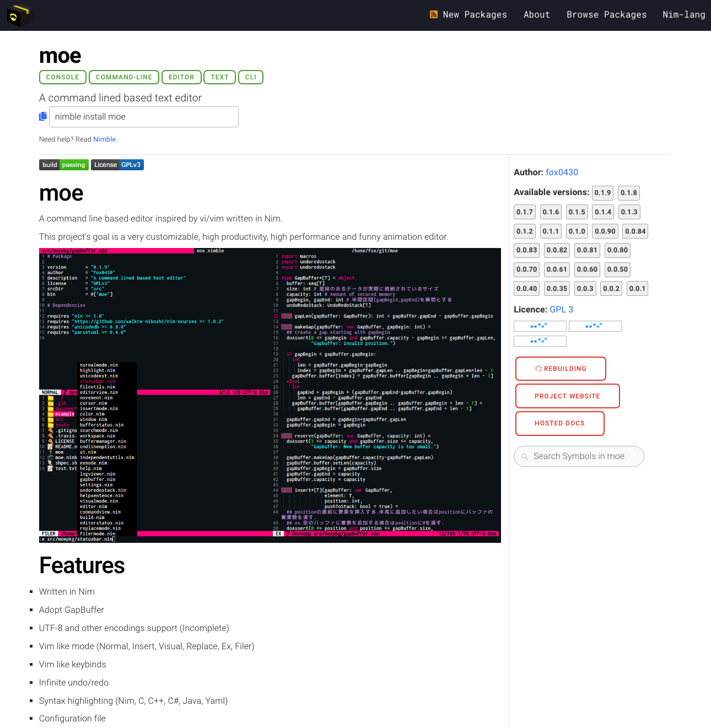Select the CLI tag
The height and width of the screenshot is (728, 711).
pos(251,77)
